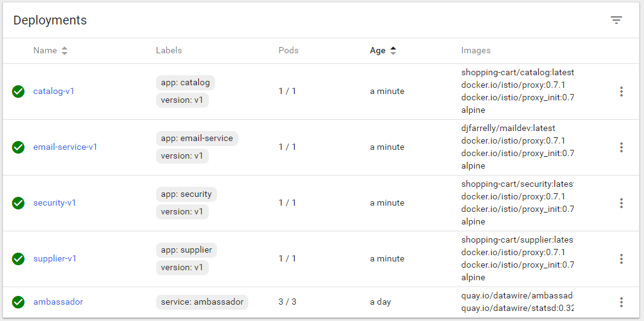The width and height of the screenshot is (644, 321).
Task: Click the 'app: email-service' label chip
Action: pos(197,139)
